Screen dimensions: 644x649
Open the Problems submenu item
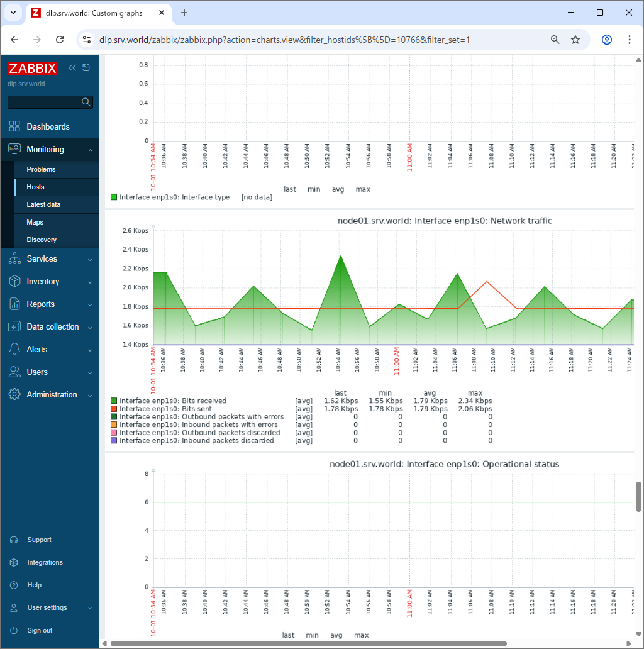pyautogui.click(x=41, y=169)
